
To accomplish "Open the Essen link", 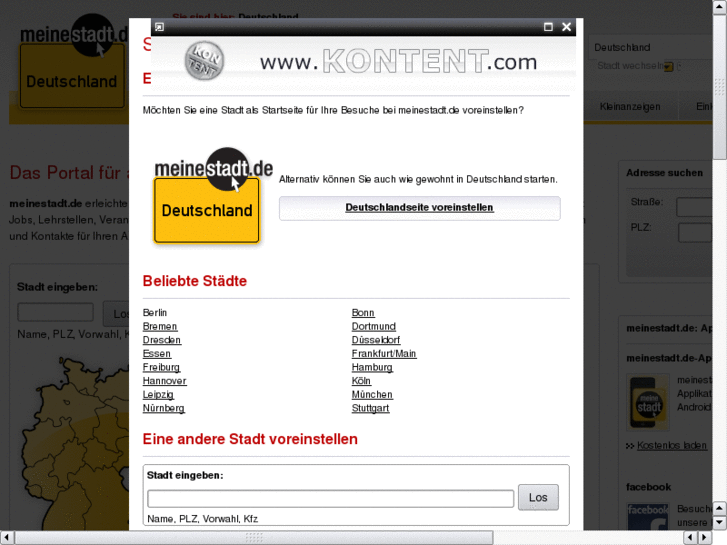I will 157,353.
